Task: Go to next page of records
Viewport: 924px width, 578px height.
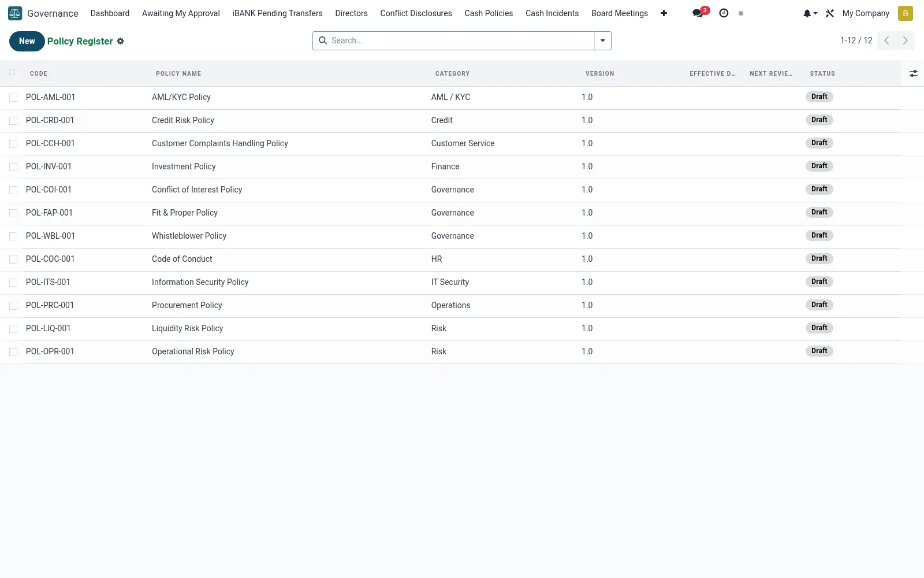Action: tap(905, 40)
